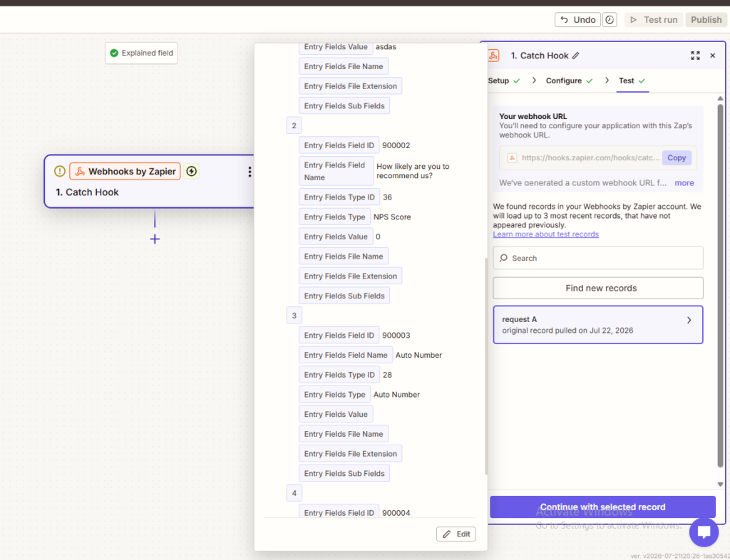Click the webhook icon beside the URL

pyautogui.click(x=512, y=157)
